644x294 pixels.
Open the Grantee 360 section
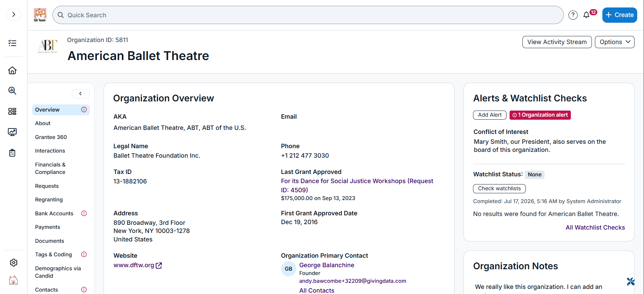point(51,137)
